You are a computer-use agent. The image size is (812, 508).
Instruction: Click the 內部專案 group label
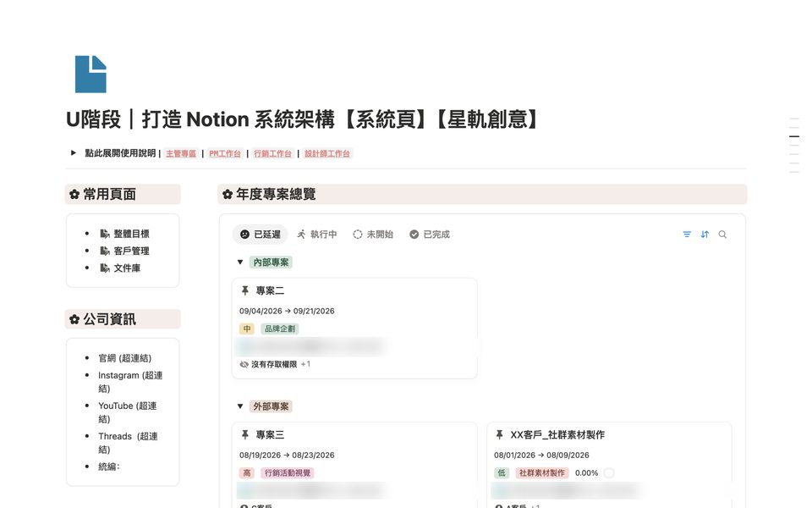271,262
